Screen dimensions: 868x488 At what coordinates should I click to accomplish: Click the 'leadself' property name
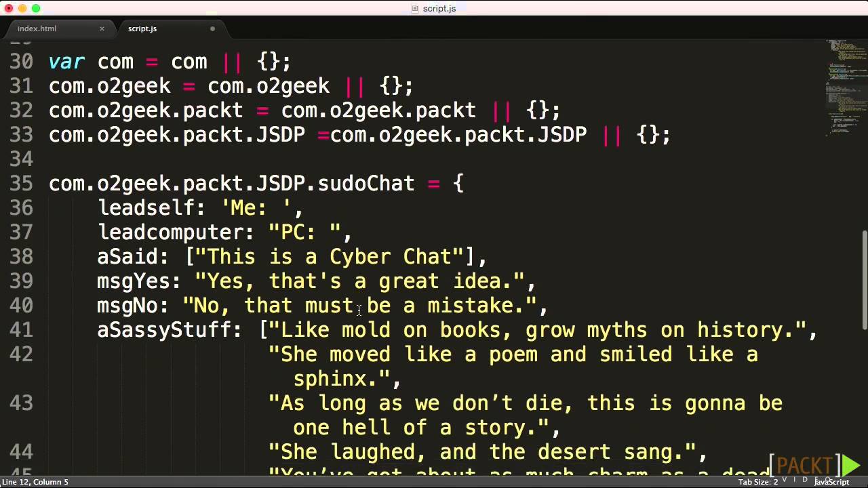pyautogui.click(x=146, y=208)
